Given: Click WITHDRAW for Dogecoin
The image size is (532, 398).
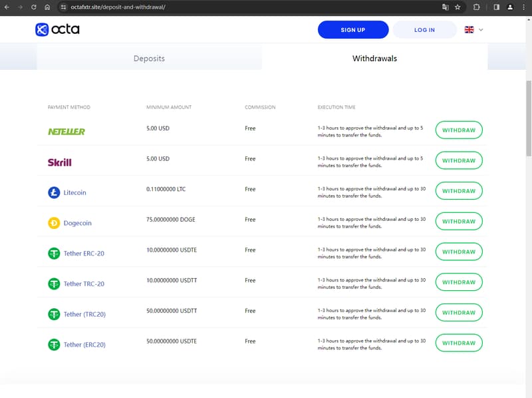Looking at the screenshot, I should click(459, 222).
